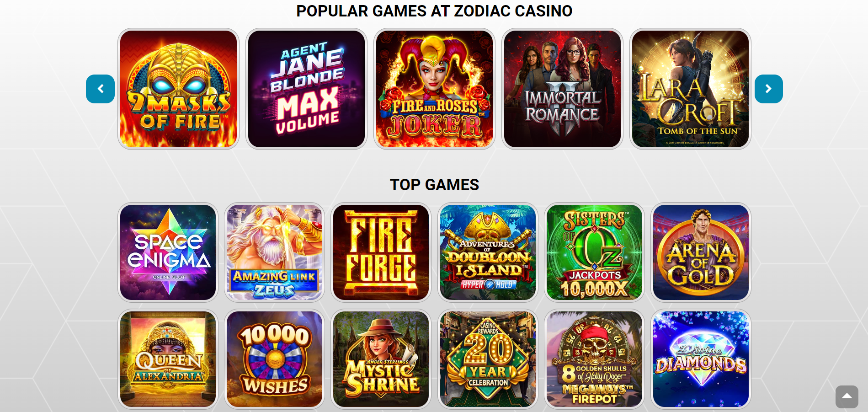Select the Fire Forge game tile
The width and height of the screenshot is (868, 412).
pyautogui.click(x=381, y=252)
